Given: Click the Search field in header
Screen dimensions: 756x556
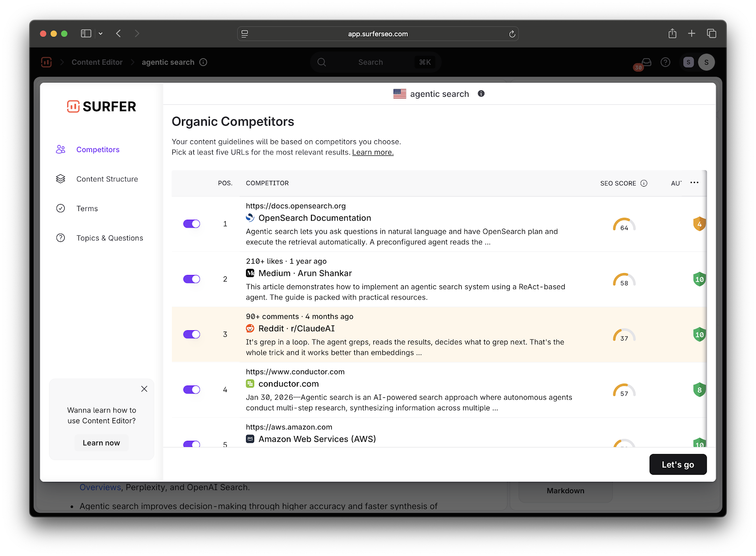Looking at the screenshot, I should (376, 62).
